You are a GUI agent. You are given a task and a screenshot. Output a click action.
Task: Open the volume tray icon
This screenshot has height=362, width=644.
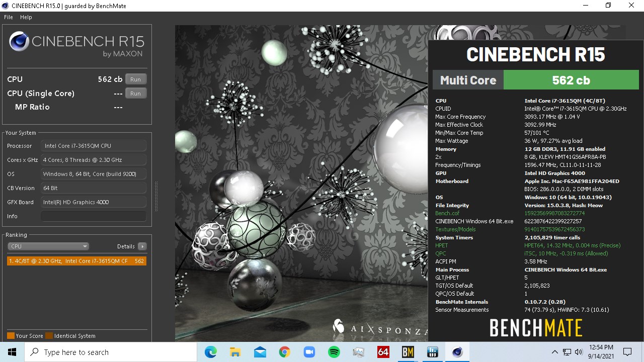(x=579, y=352)
